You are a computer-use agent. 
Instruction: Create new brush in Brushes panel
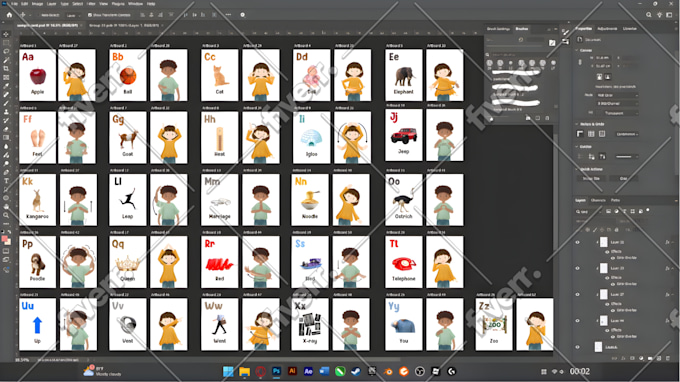[538, 118]
